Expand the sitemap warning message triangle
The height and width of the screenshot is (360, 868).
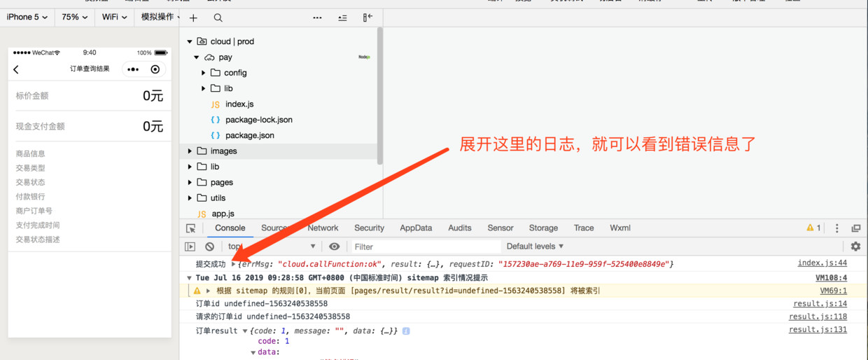pos(209,291)
